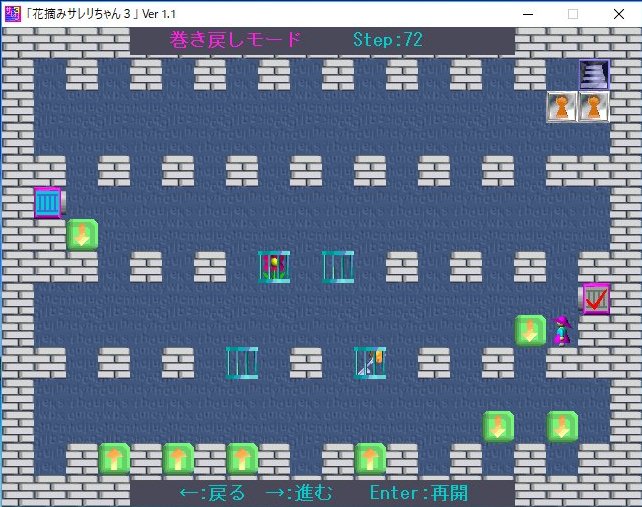Click the Enter:再開 resume label
Image resolution: width=642 pixels, height=507 pixels.
418,493
